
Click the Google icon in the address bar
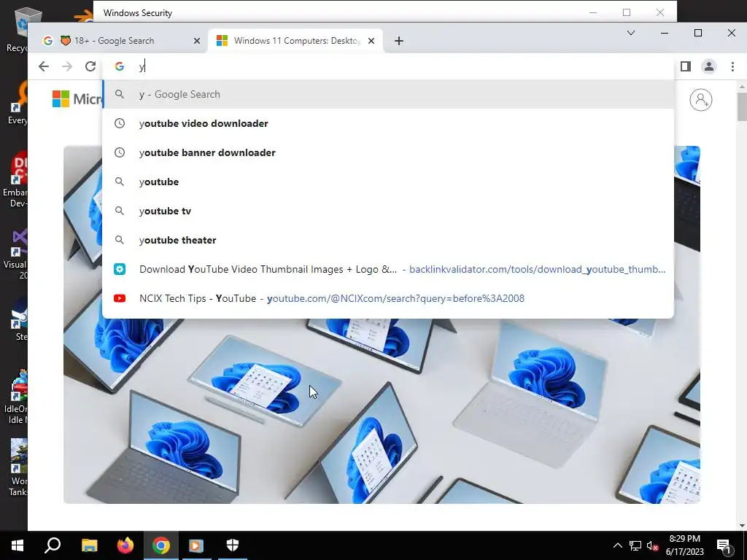pyautogui.click(x=120, y=66)
